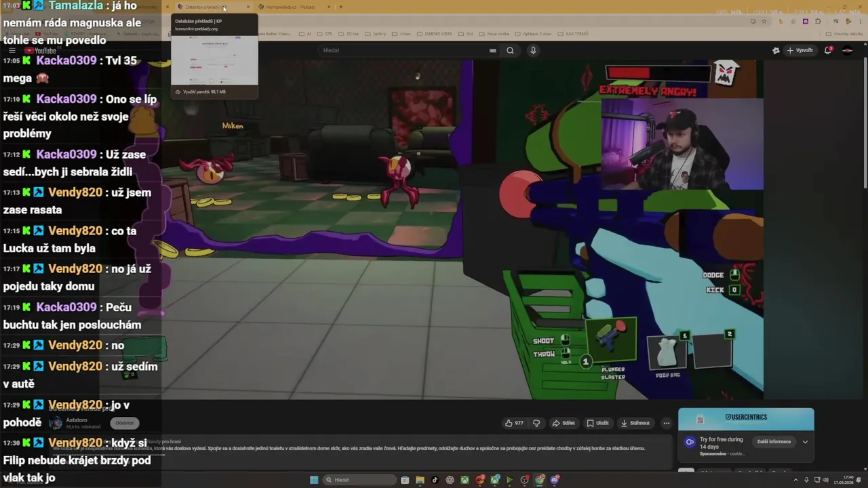868x488 pixels.
Task: Open YouTube notifications bell
Action: 829,50
